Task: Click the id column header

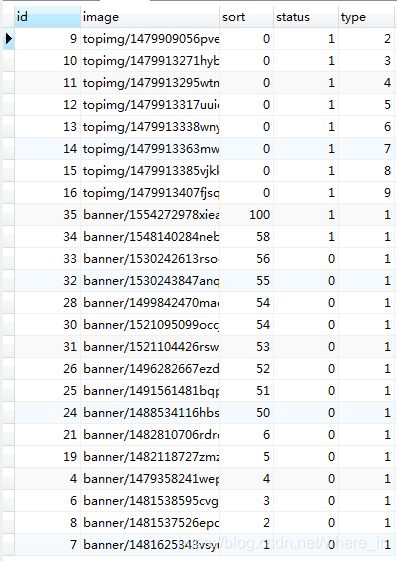Action: [x=47, y=17]
